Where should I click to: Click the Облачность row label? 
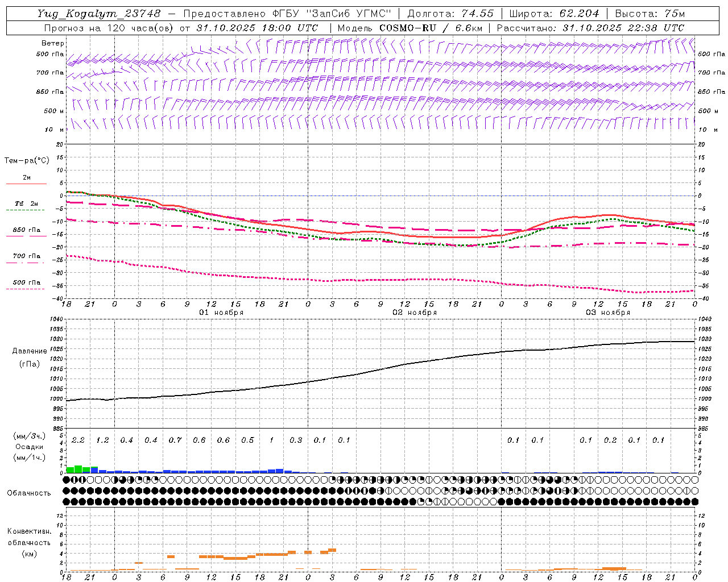[x=29, y=493]
